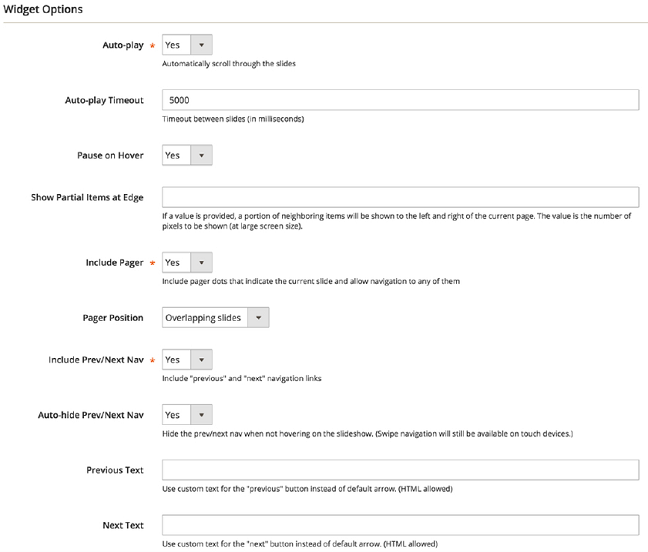Open the Auto-play dropdown
Screen dimensions: 648x552
187,45
